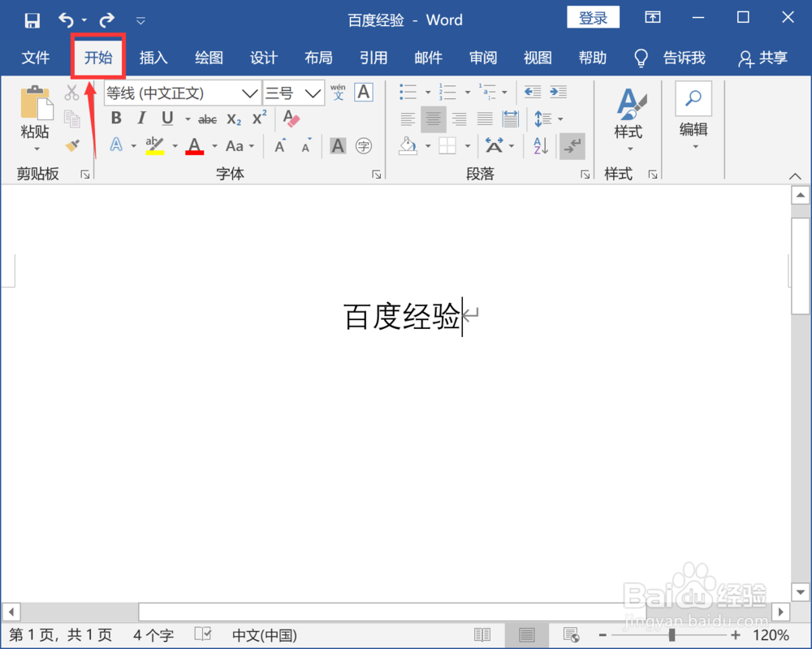Viewport: 812px width, 649px height.
Task: Switch to the 视图 tab
Action: point(538,58)
